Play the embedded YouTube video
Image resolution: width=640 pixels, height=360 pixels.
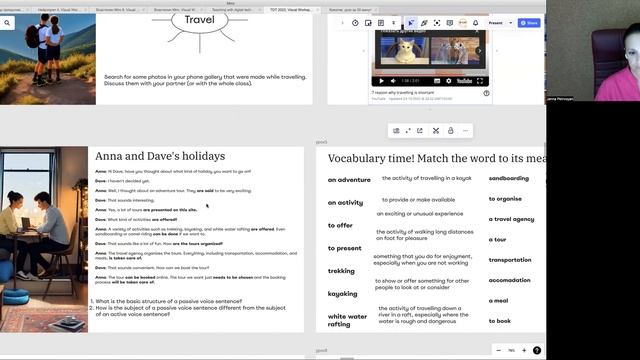(x=381, y=81)
